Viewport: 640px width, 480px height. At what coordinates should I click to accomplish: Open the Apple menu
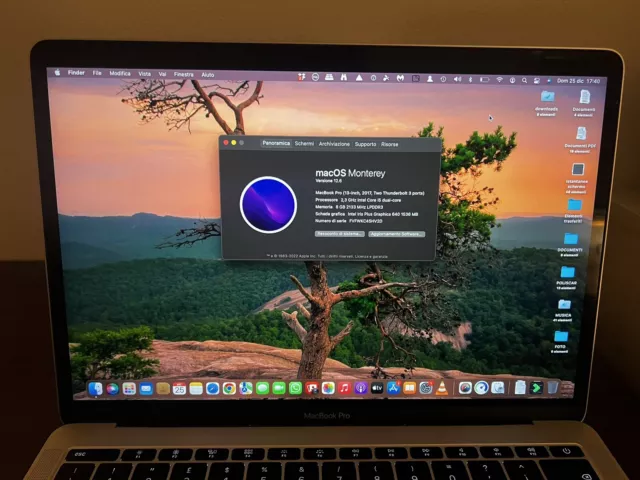pyautogui.click(x=57, y=73)
